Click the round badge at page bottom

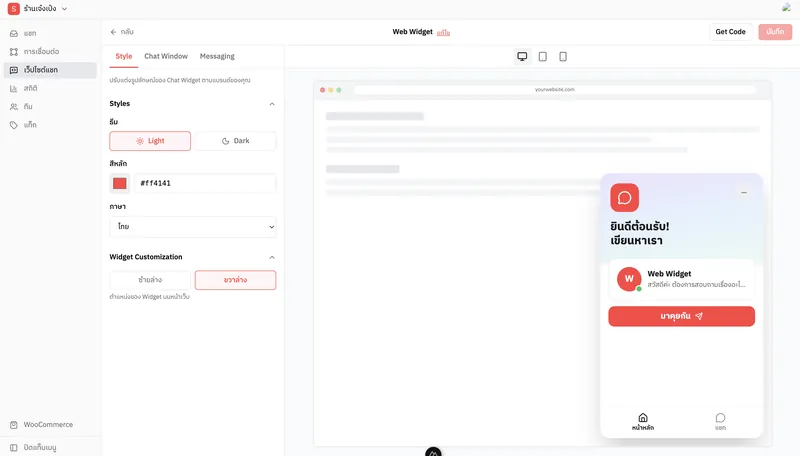pyautogui.click(x=433, y=452)
